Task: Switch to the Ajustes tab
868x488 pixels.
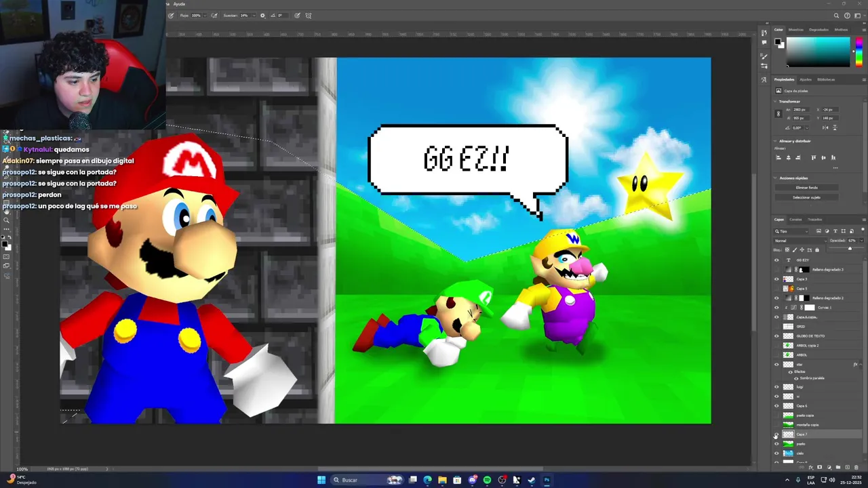Action: pos(805,79)
